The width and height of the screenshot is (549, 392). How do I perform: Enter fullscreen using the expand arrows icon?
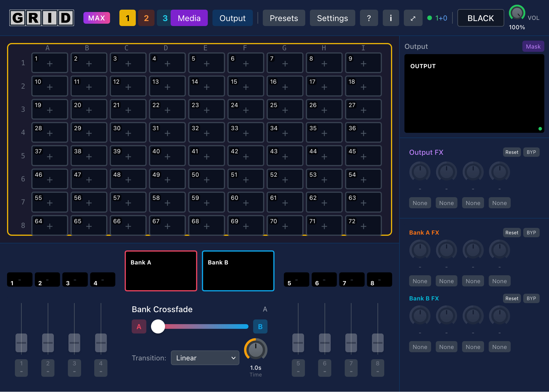[413, 18]
